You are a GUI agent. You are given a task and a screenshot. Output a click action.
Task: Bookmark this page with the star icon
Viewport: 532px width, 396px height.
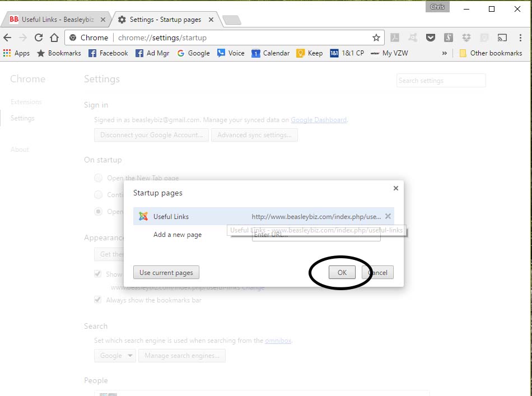[x=376, y=37]
